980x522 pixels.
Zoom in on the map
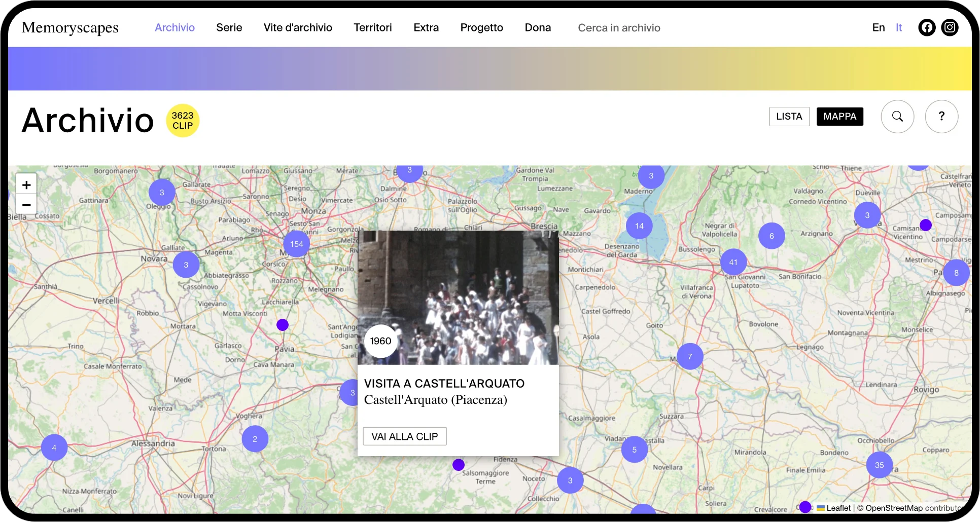26,185
